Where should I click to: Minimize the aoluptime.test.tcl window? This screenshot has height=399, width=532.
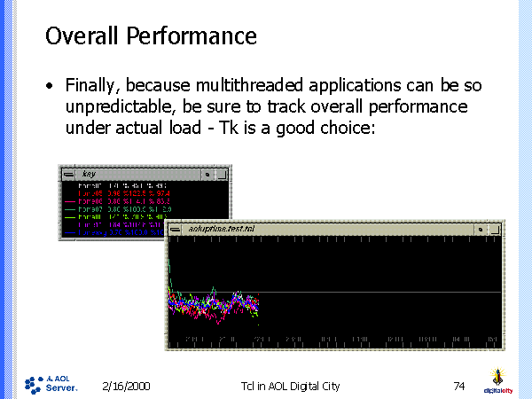point(481,230)
